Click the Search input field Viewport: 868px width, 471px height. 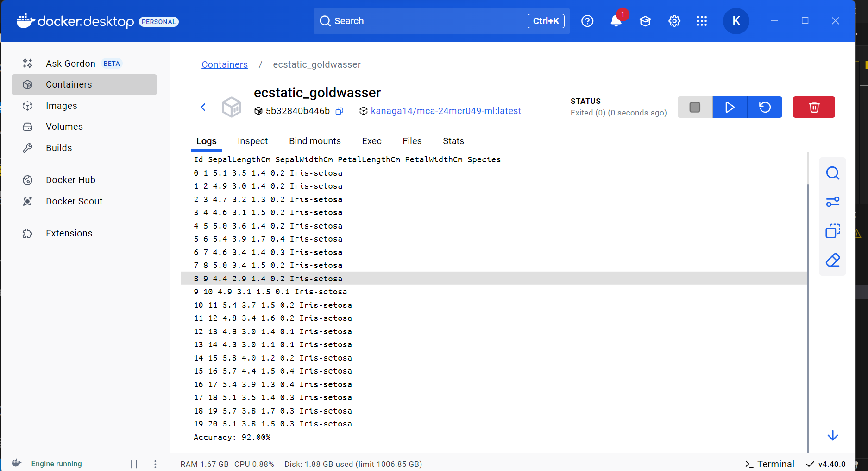click(441, 21)
